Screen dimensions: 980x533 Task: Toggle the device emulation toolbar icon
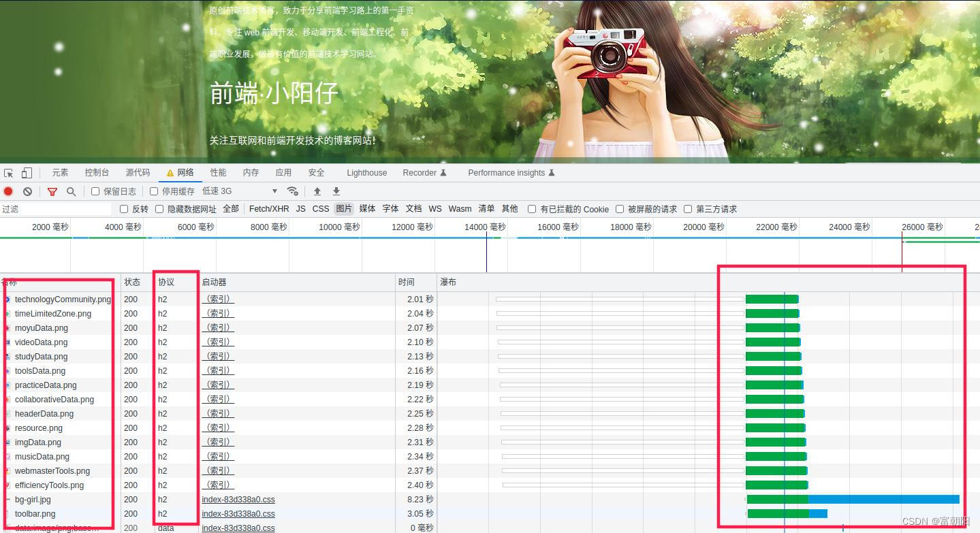(x=27, y=173)
